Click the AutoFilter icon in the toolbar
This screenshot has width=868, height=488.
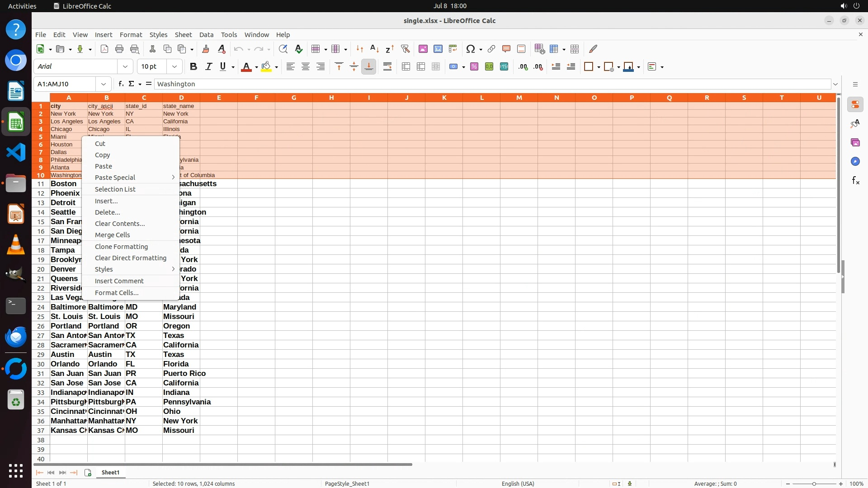tap(405, 49)
